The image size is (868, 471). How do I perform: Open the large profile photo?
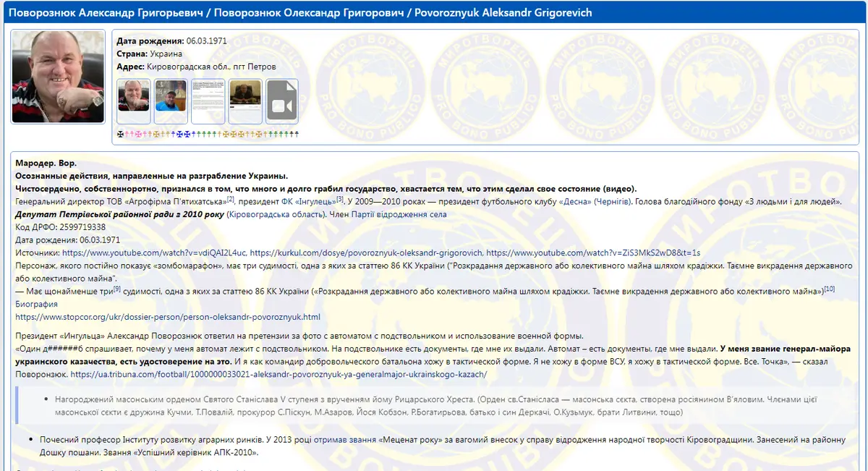click(58, 77)
